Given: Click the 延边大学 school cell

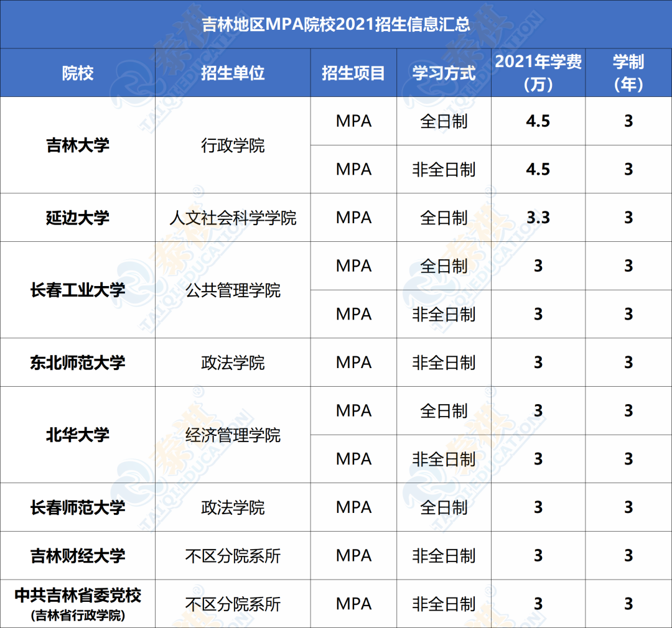Looking at the screenshot, I should (78, 218).
